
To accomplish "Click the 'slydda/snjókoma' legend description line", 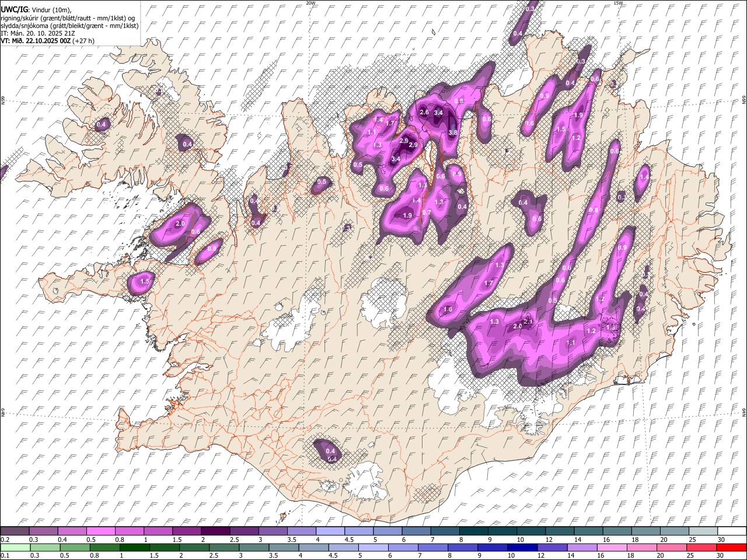I will 69,26.
